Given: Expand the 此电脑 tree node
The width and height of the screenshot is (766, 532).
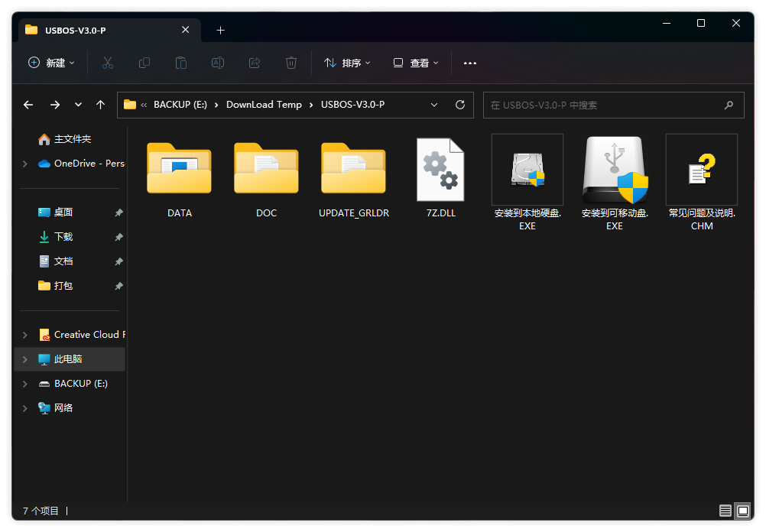Looking at the screenshot, I should pos(25,359).
